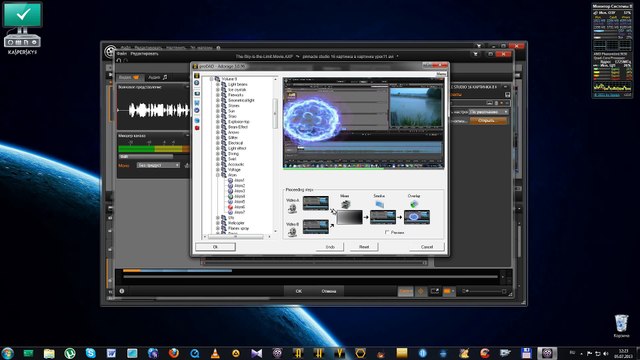Image resolution: width=640 pixels, height=360 pixels.
Task: Select the Atom4 green effect icon
Action: point(230,196)
